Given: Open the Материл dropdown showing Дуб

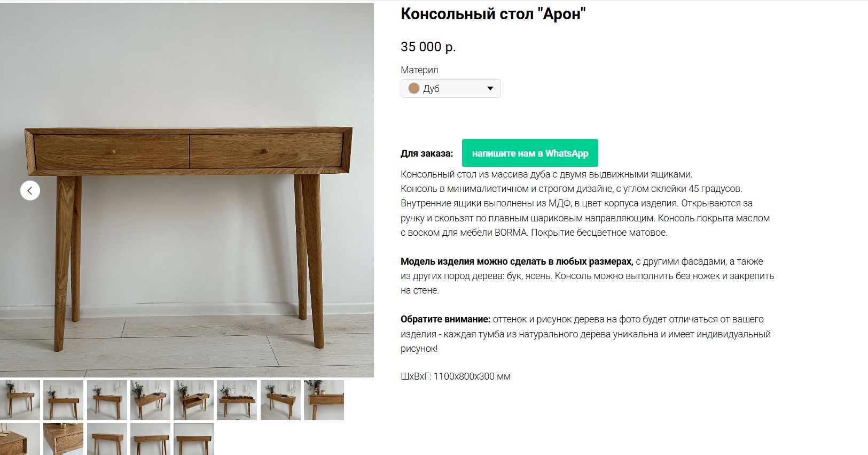Looking at the screenshot, I should (450, 89).
